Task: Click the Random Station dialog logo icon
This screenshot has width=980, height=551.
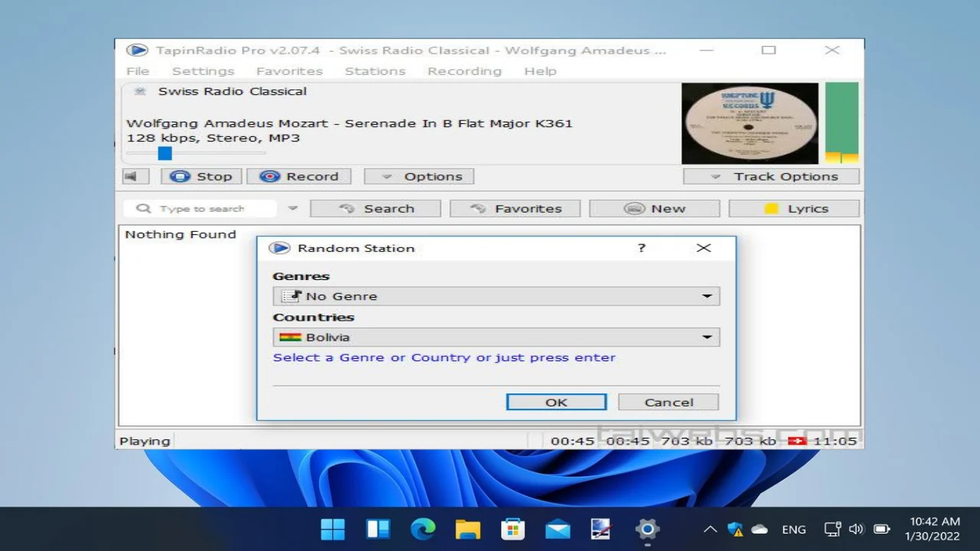Action: [280, 248]
